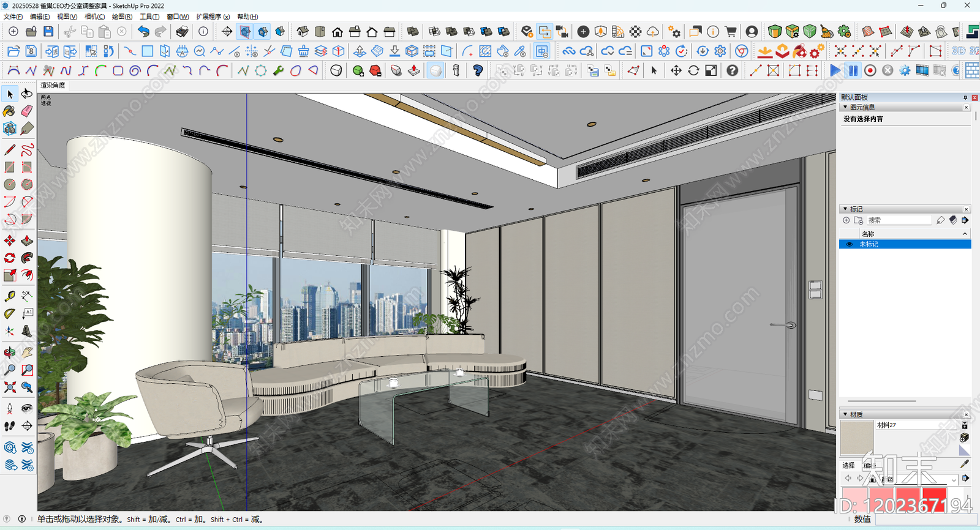
Task: Close the 标记 panel
Action: click(967, 209)
